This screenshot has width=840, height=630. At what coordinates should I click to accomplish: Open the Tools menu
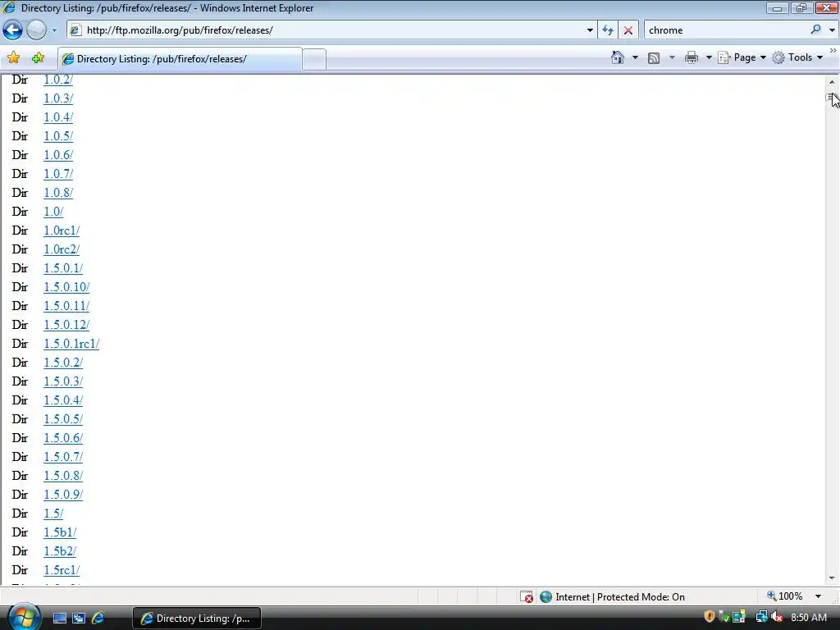797,58
